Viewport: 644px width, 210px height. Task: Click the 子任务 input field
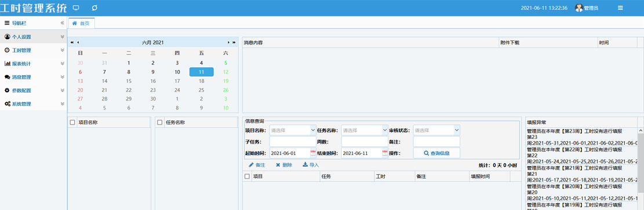pyautogui.click(x=292, y=142)
